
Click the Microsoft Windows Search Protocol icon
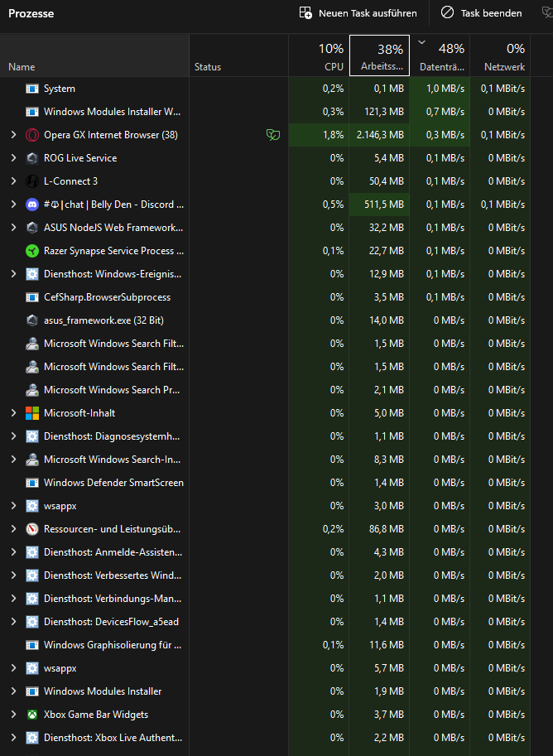pos(31,389)
